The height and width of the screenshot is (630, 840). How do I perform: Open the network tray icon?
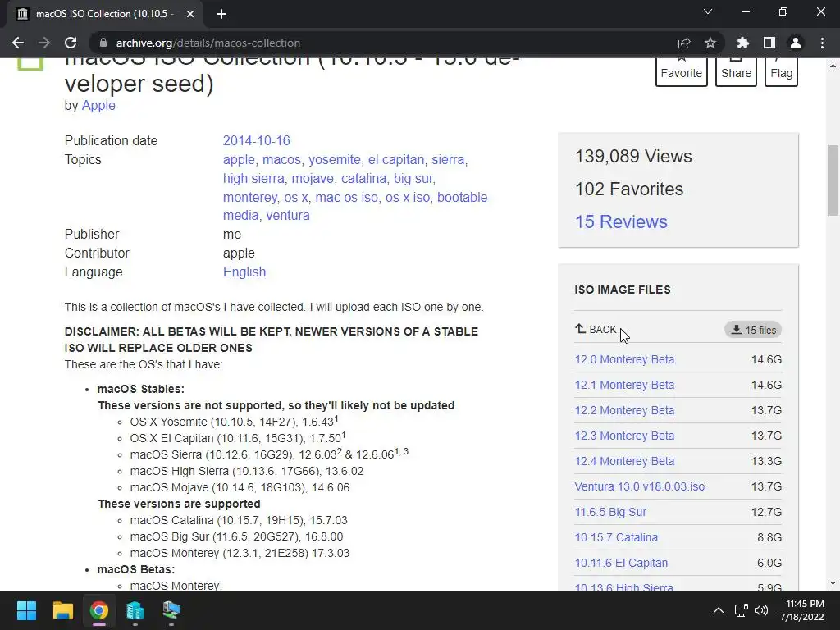(x=742, y=610)
